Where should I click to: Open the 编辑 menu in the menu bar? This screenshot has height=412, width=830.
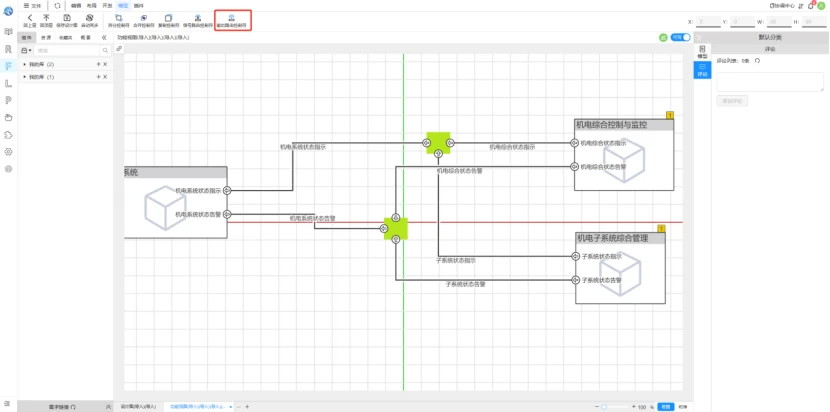point(76,5)
